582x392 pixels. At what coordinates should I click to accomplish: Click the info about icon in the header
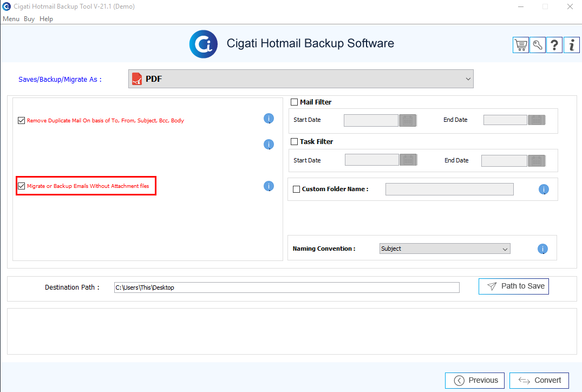tap(572, 45)
